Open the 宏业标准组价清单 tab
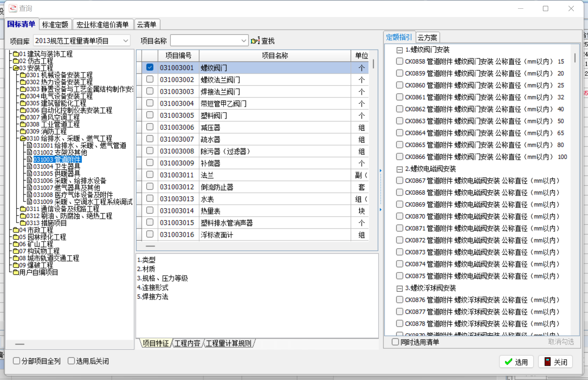The width and height of the screenshot is (588, 380). pyautogui.click(x=103, y=25)
